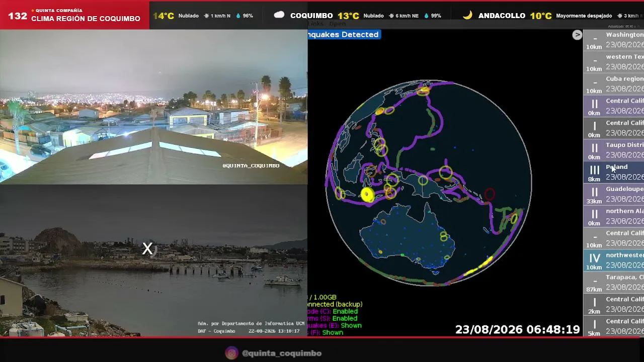Open the night city webcam feed
The width and height of the screenshot is (644, 362).
coord(153,107)
